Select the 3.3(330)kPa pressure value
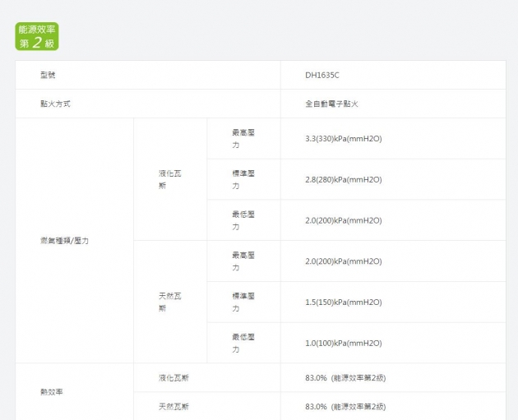Screen dimensions: 518x420 coord(343,138)
